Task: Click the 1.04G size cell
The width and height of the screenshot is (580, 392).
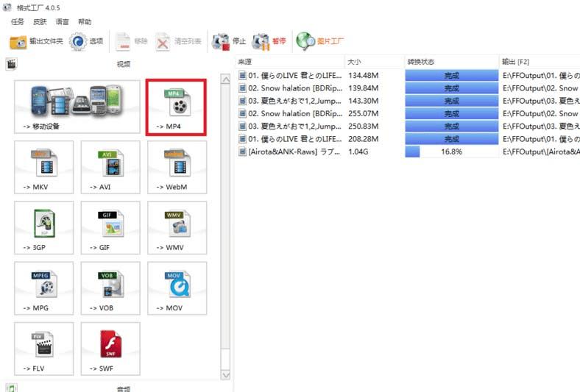Action: pos(358,152)
